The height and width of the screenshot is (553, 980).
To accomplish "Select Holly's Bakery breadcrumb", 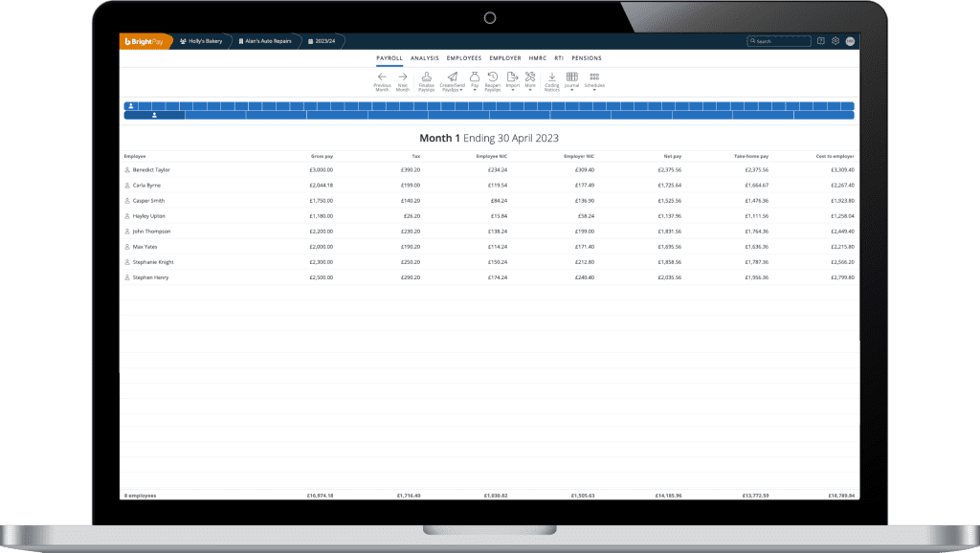I will [x=201, y=41].
